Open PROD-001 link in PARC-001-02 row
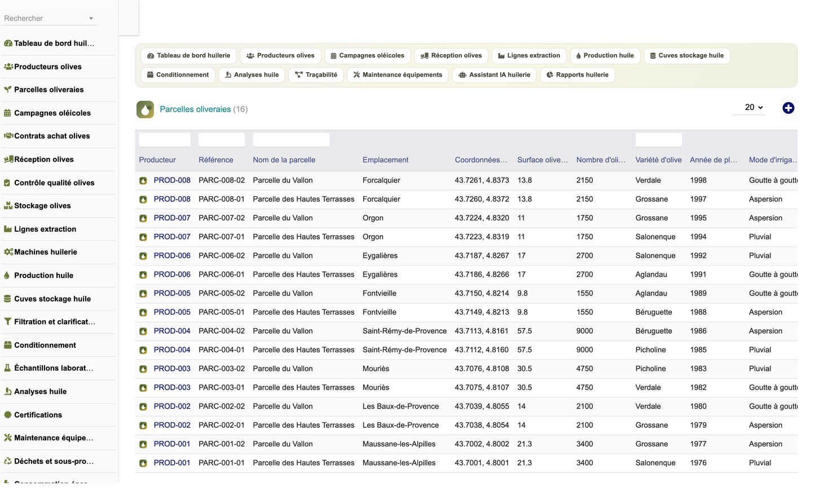Viewport: 815px width, 504px height. (172, 444)
